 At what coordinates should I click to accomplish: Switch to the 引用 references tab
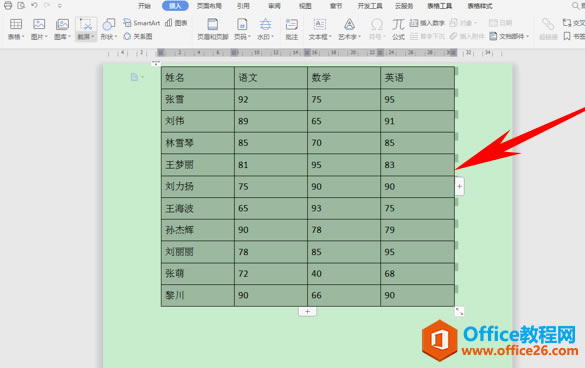tap(243, 6)
